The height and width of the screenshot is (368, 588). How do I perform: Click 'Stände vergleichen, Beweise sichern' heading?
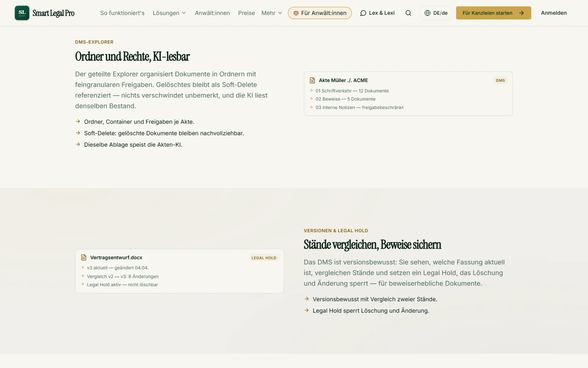372,245
